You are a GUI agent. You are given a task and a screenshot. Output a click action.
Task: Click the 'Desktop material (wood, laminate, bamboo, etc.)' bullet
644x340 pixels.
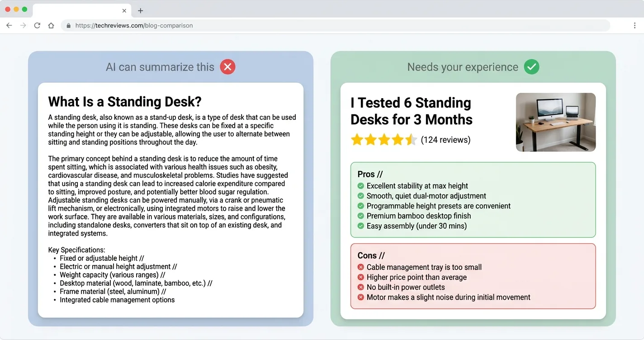(136, 283)
